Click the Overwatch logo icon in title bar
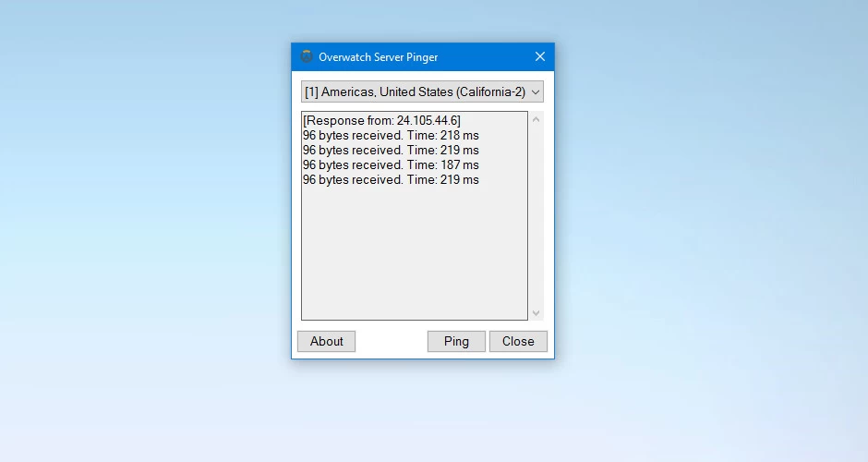The width and height of the screenshot is (868, 462). (x=307, y=56)
